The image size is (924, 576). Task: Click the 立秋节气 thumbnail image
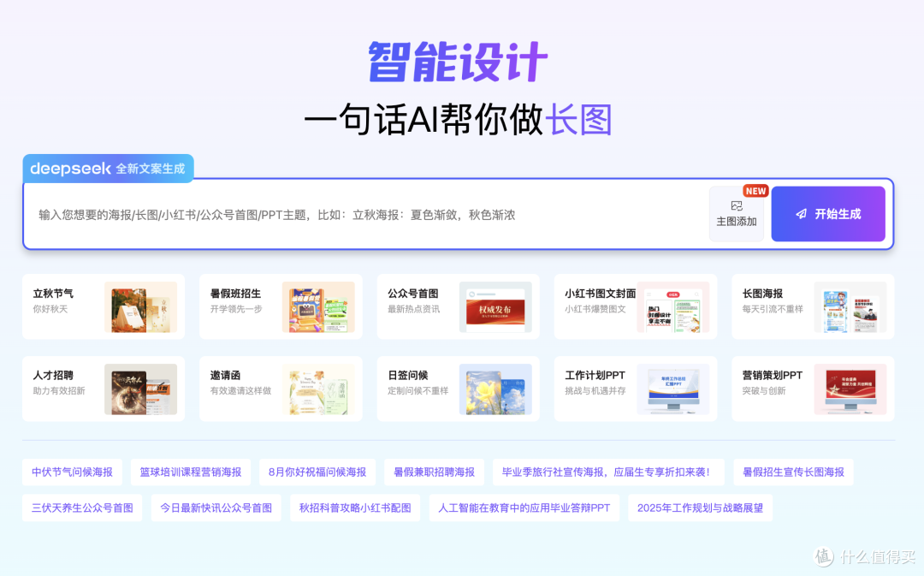(x=141, y=306)
